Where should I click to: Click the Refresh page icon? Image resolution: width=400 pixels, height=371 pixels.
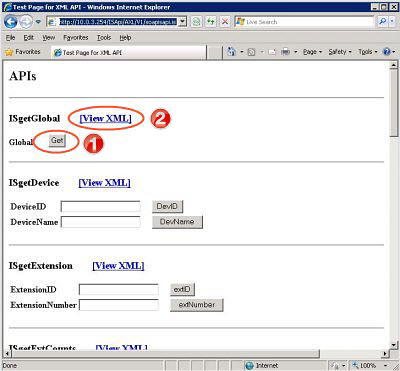tap(211, 22)
